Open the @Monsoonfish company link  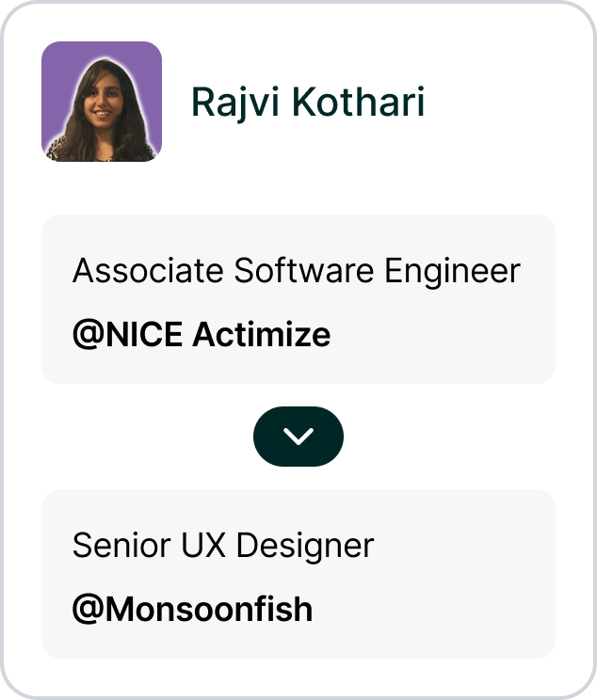point(192,609)
